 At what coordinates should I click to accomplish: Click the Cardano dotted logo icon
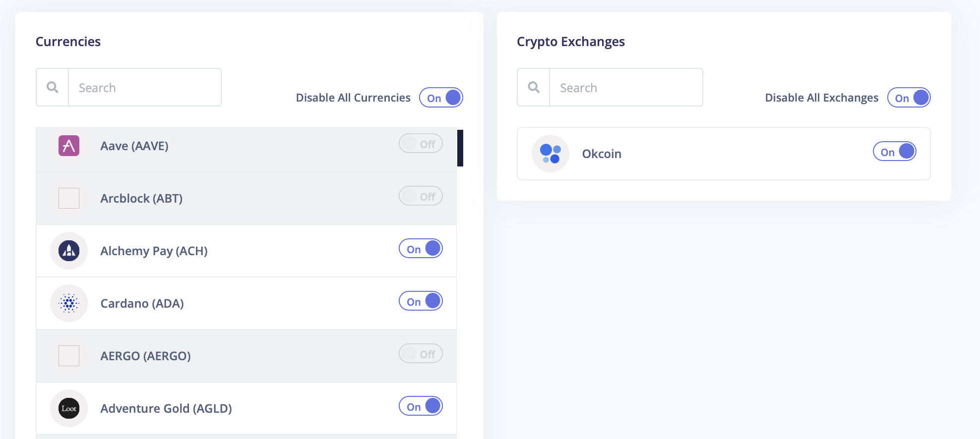click(x=69, y=303)
